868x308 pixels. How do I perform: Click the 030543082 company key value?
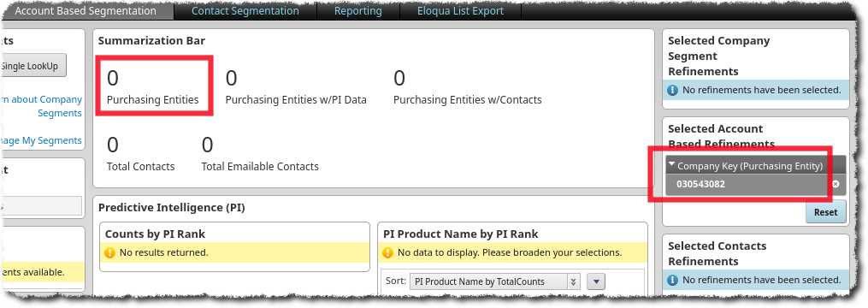pos(701,184)
